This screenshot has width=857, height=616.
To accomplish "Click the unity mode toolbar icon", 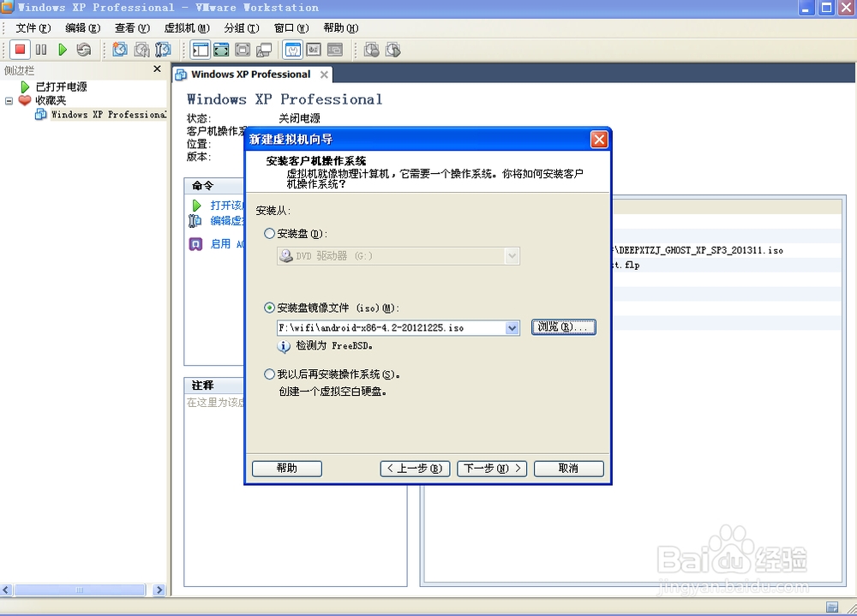I will 264,50.
